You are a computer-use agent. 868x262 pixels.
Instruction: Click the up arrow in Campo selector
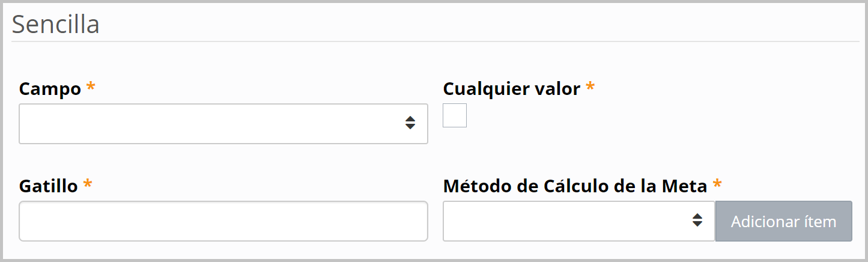[410, 119]
